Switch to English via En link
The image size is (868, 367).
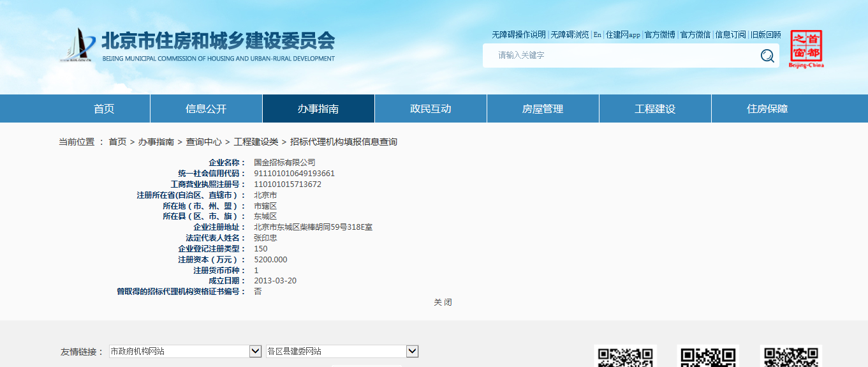tap(598, 34)
